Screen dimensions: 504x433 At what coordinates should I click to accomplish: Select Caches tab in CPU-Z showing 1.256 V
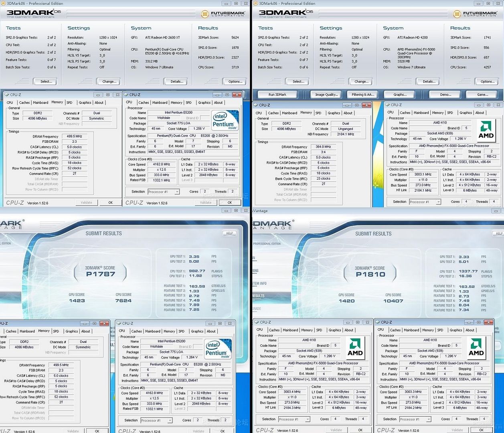tap(144, 103)
